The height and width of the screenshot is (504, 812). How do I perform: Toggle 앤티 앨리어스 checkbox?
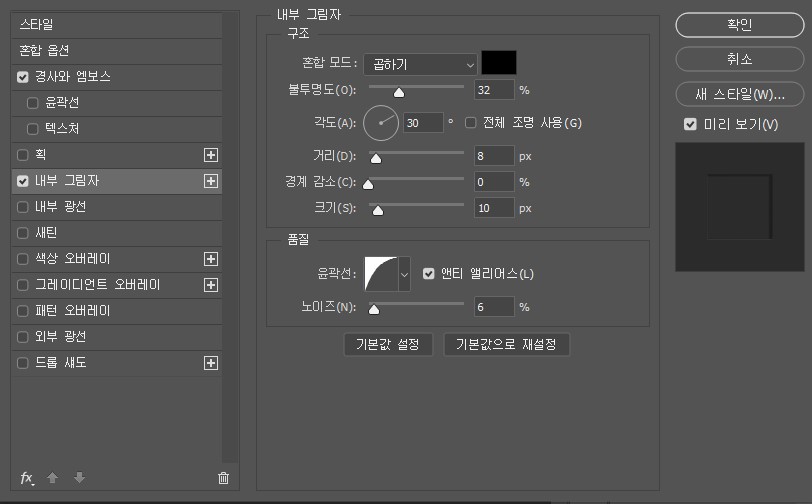pos(428,273)
